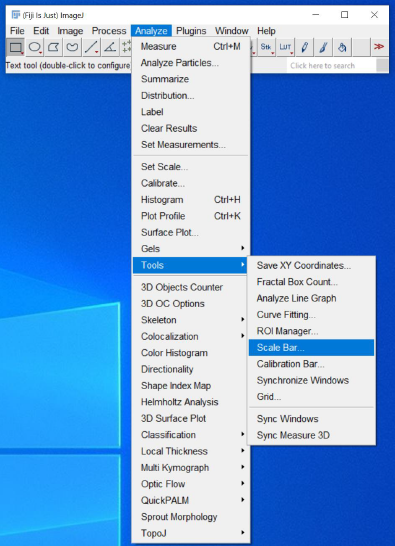Open 3D OC Options
This screenshot has height=546, width=395.
(191, 304)
